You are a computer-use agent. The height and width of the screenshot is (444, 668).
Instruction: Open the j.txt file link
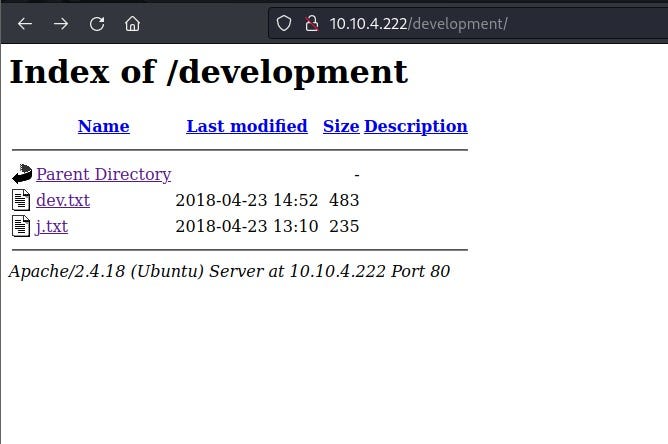click(x=52, y=226)
